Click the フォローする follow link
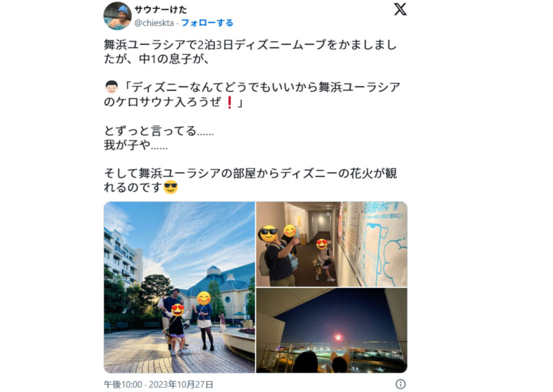The width and height of the screenshot is (553, 392). [x=207, y=23]
